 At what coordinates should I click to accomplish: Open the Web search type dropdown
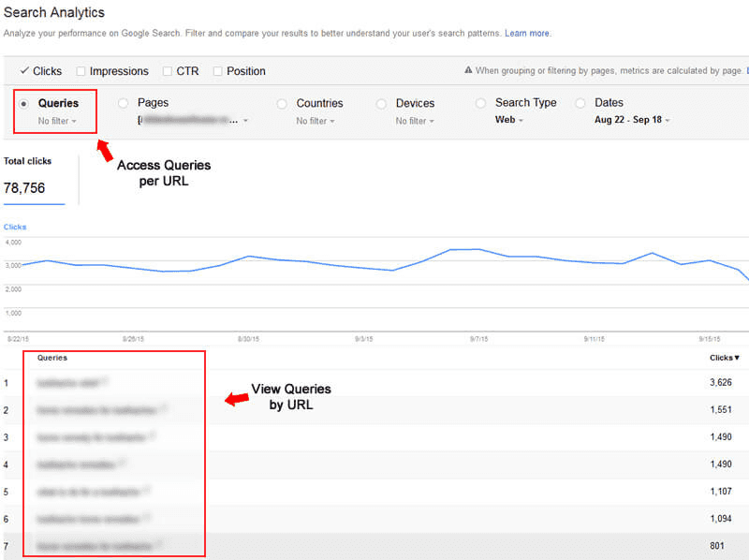pos(509,120)
